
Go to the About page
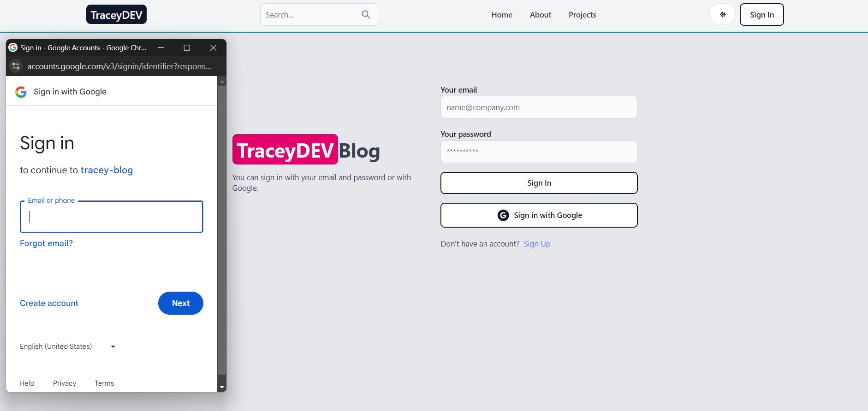541,15
